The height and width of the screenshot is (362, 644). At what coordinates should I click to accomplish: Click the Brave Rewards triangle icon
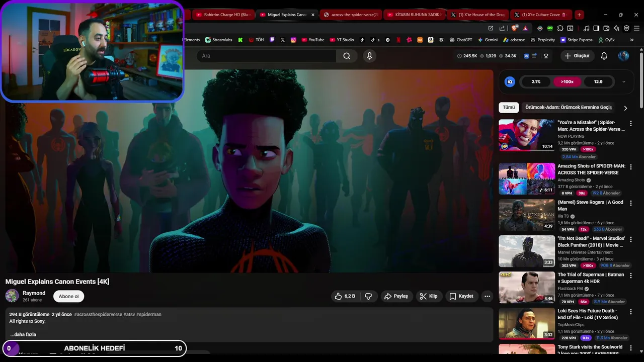(x=525, y=28)
